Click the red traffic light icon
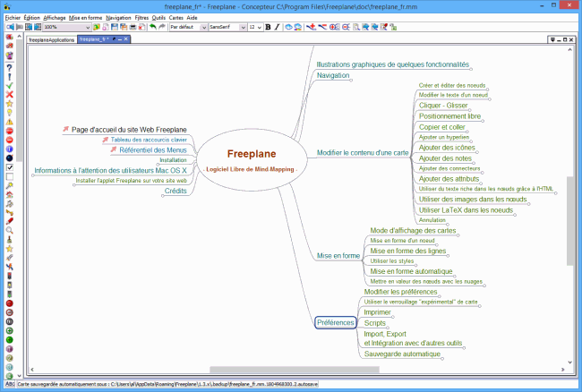582x392 pixels. (x=10, y=276)
